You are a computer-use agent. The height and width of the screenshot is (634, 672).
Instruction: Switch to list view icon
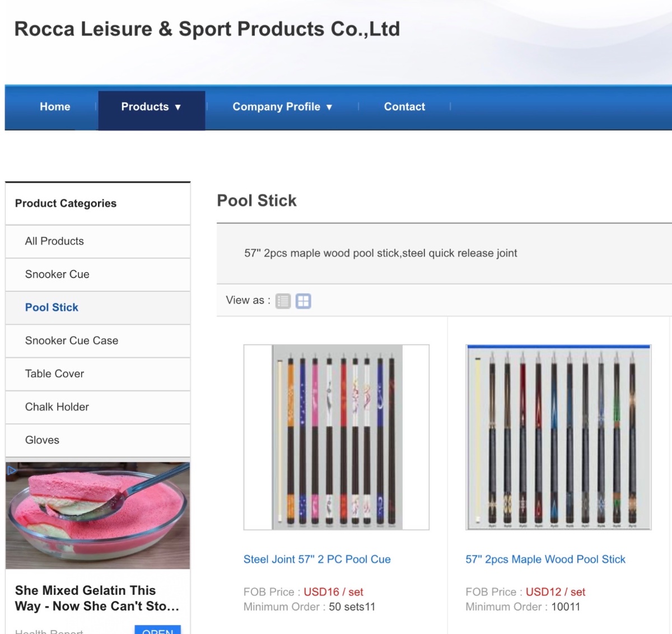coord(283,301)
